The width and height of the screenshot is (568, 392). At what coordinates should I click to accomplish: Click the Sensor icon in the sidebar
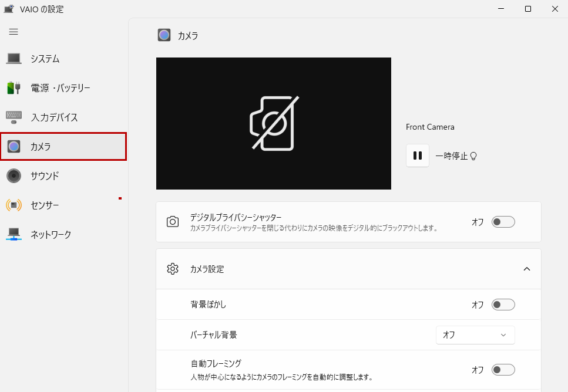[14, 205]
